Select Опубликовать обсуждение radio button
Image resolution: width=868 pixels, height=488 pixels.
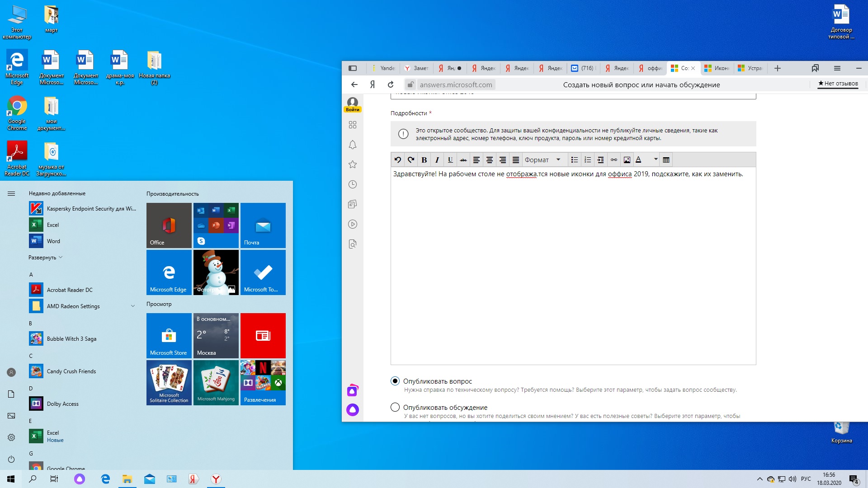tap(395, 407)
